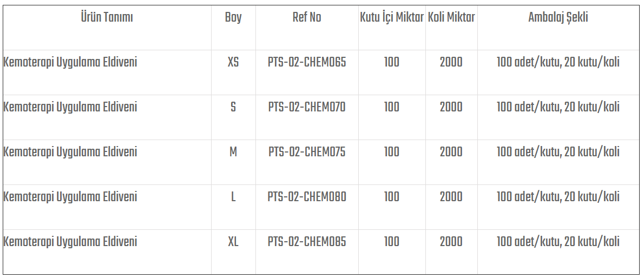Click product name in the XS row
Screen dimensions: 644x278
pos(70,62)
